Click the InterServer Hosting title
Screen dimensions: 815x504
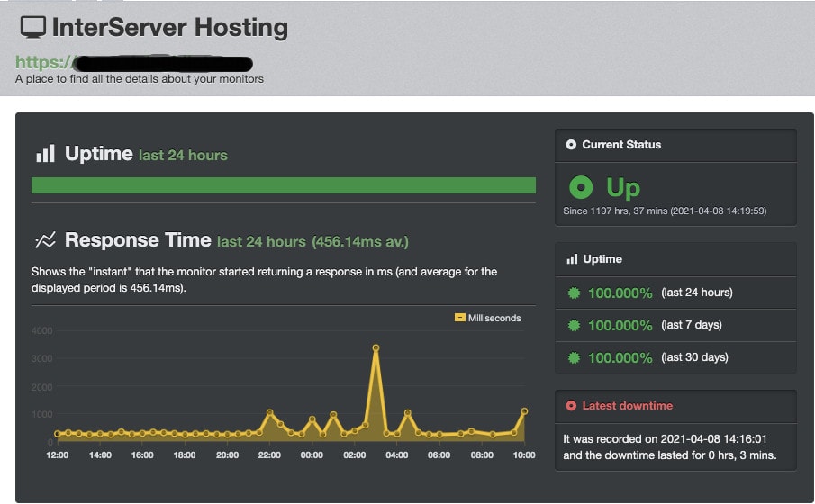click(x=170, y=28)
